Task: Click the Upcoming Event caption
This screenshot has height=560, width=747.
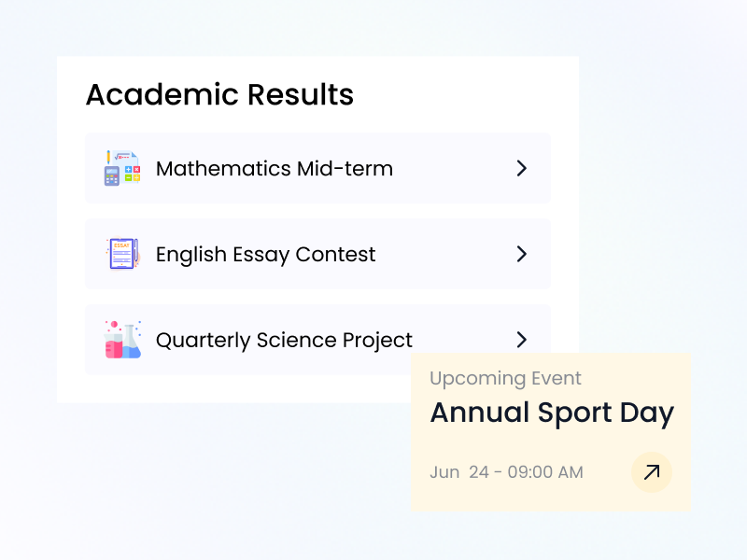Action: click(x=505, y=378)
